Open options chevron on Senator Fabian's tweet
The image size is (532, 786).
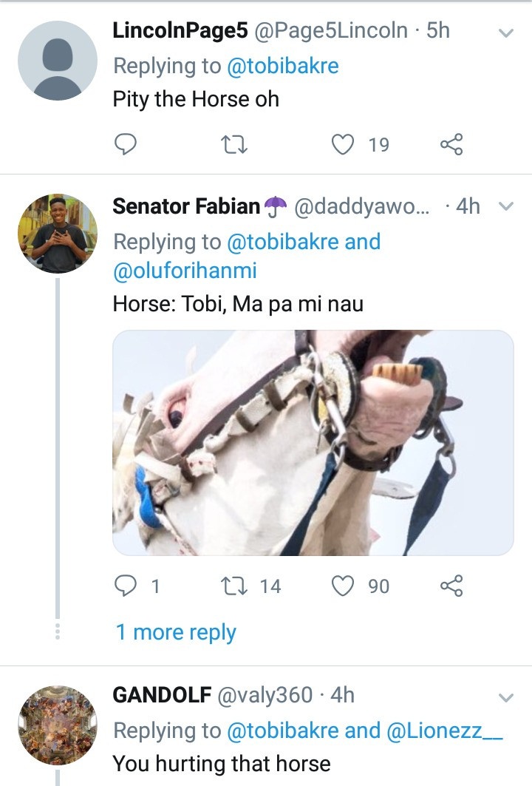(x=506, y=207)
